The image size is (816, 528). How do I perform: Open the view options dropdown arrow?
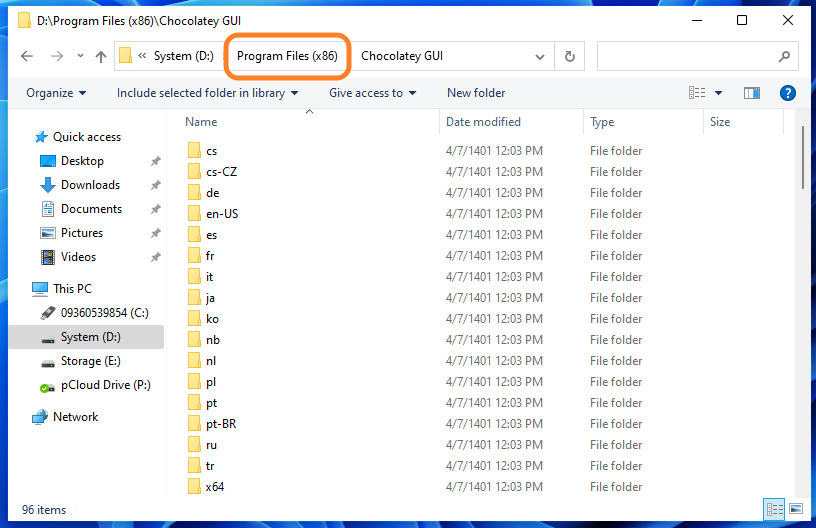(719, 93)
